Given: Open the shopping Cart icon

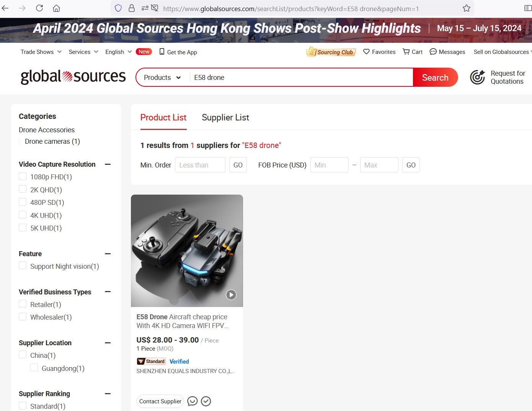Looking at the screenshot, I should tap(406, 52).
